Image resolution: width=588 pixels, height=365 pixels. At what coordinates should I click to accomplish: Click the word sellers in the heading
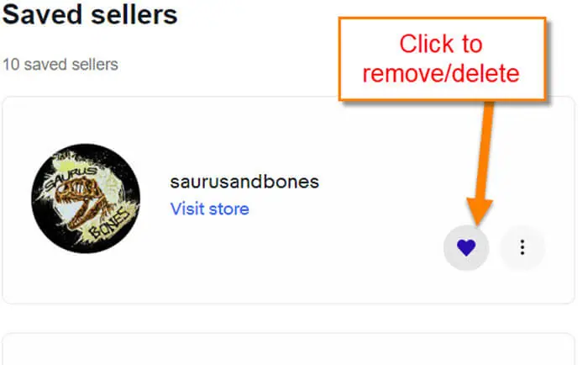[134, 15]
